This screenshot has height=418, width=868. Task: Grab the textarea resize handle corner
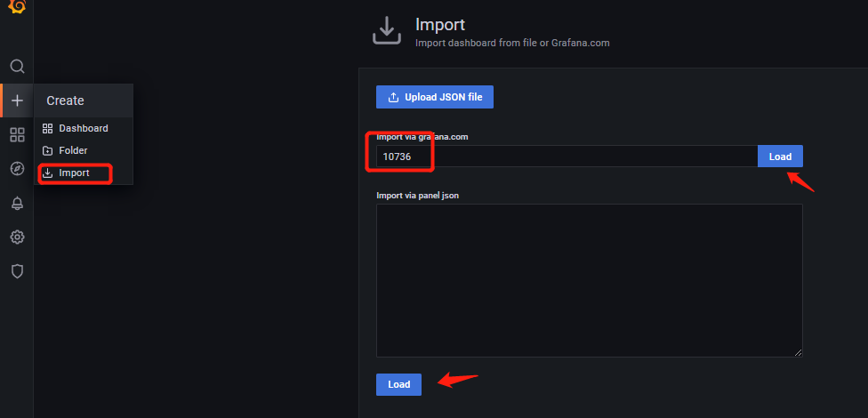point(799,353)
